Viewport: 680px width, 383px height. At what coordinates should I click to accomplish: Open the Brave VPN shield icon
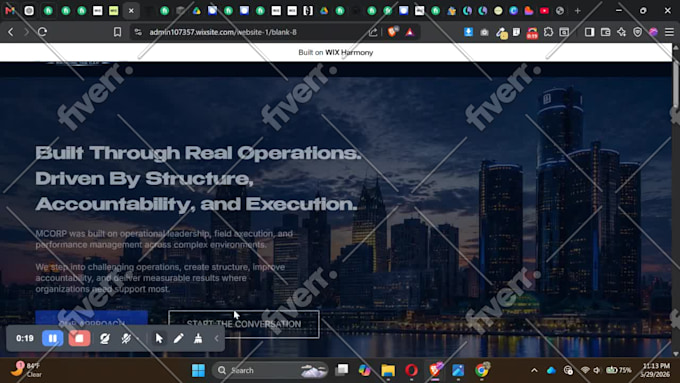coord(638,32)
